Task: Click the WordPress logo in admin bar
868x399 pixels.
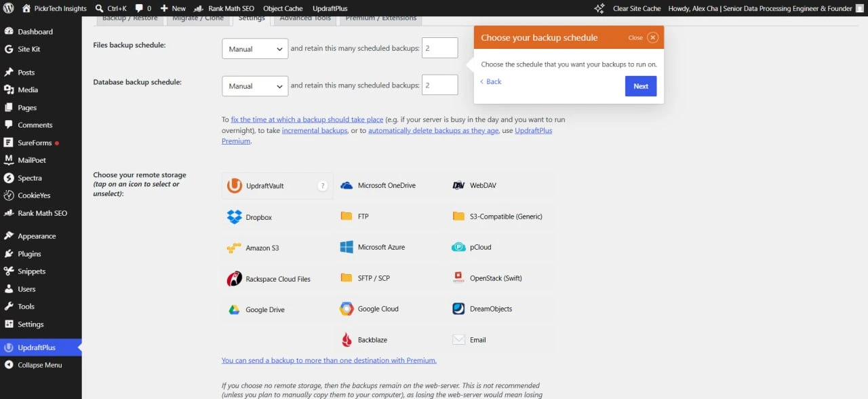Action: pos(9,8)
